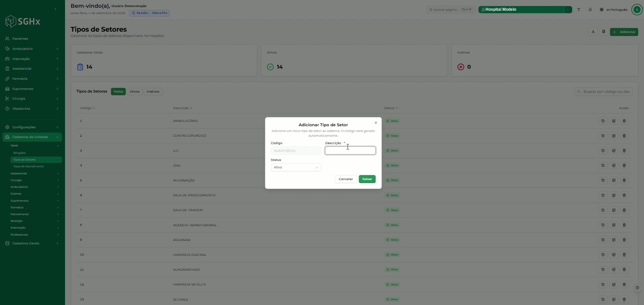
Task: Expand Faturamento in the sidebar
Action: click(35, 214)
